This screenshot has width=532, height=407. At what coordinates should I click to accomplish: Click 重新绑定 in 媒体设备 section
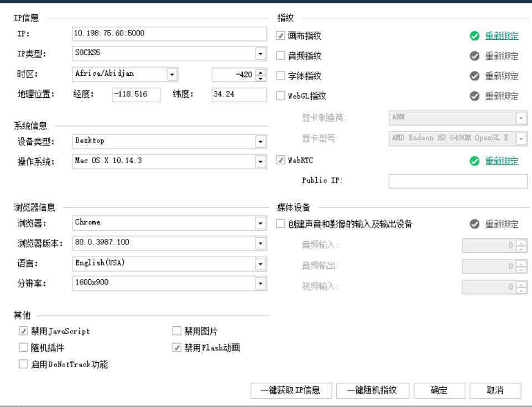tap(502, 224)
